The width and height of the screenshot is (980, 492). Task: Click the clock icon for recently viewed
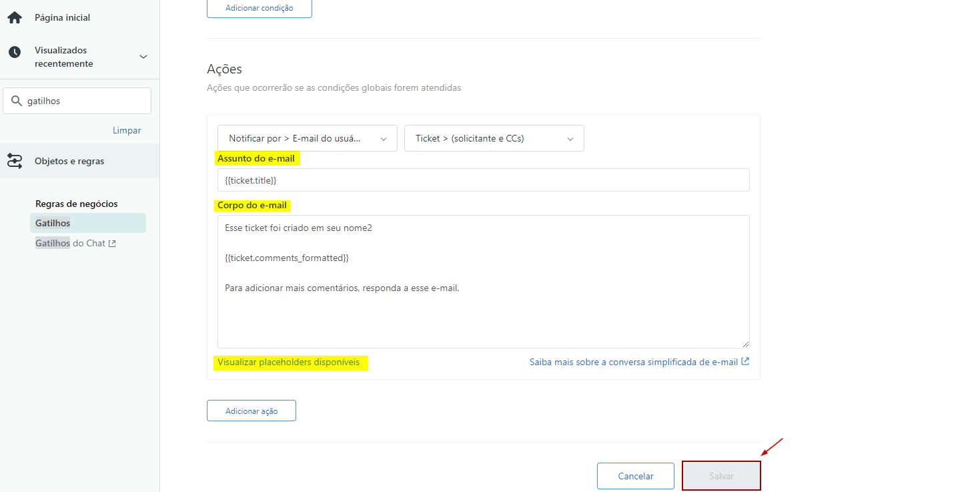point(15,52)
